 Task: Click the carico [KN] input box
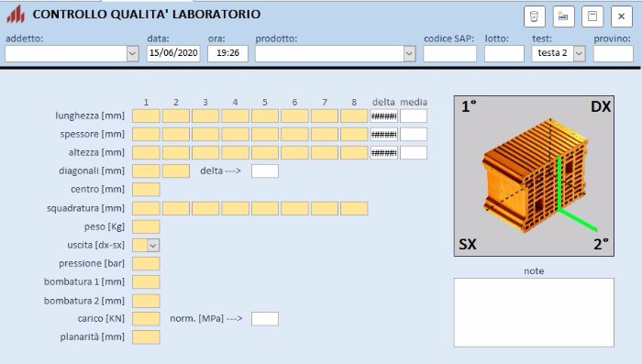tap(146, 318)
